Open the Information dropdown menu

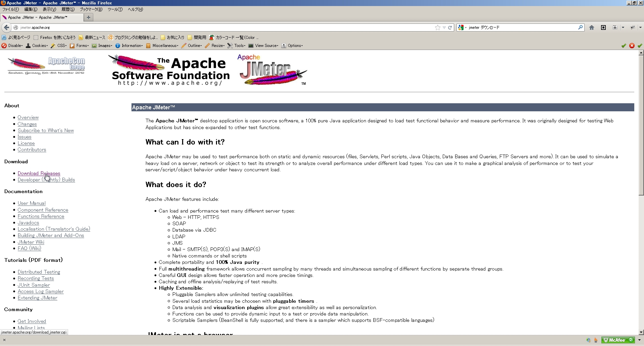[x=129, y=46]
